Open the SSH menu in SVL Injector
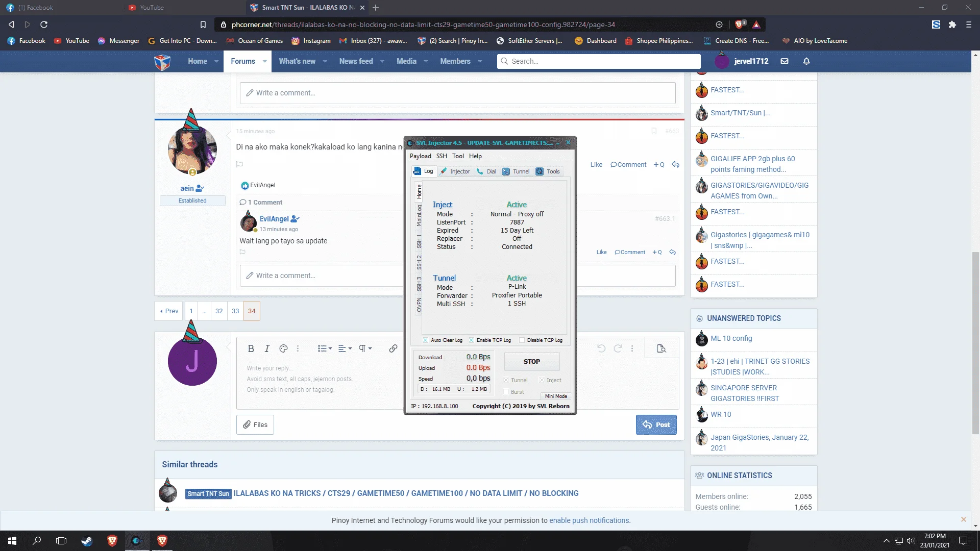 (442, 156)
